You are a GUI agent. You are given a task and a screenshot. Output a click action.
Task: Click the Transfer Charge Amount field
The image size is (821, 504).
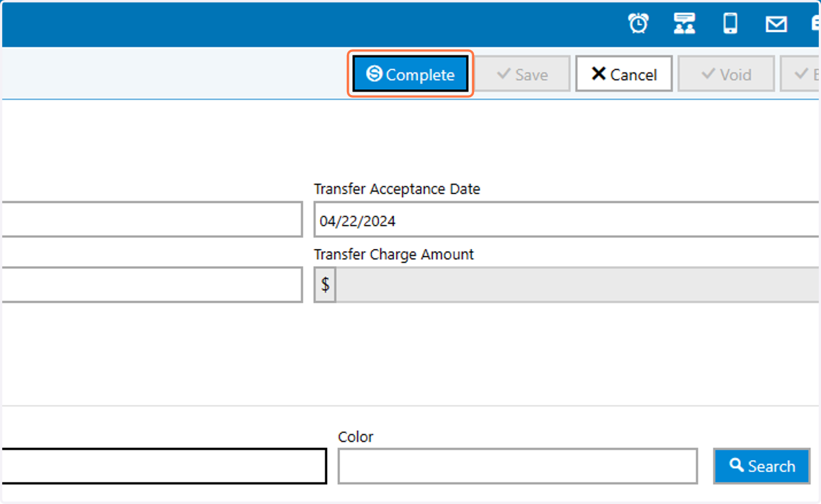tap(577, 284)
